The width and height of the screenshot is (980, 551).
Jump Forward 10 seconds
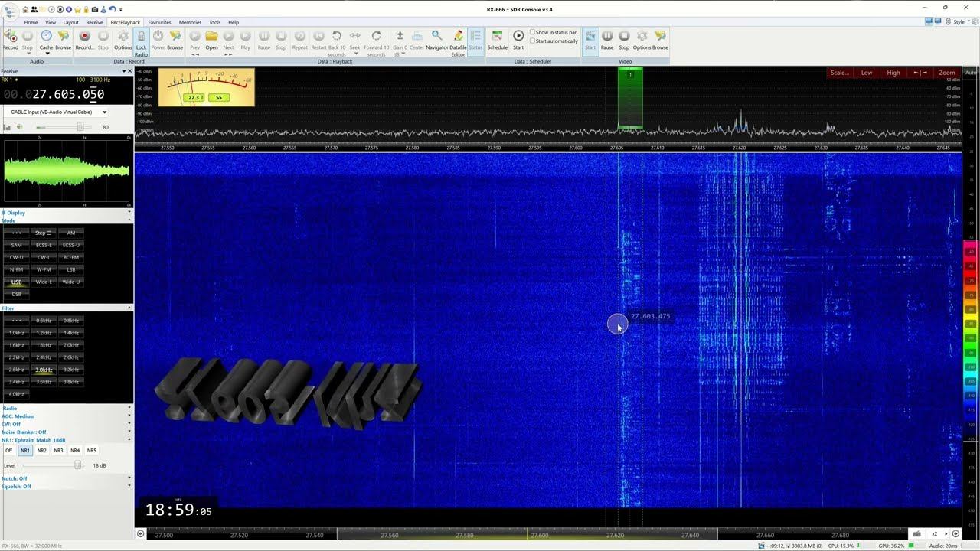pos(376,43)
